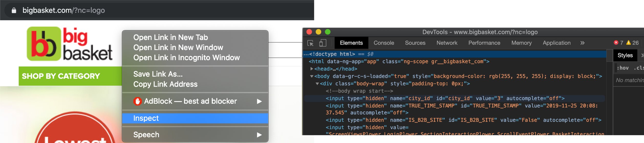Open the Performance tab
The width and height of the screenshot is (644, 143).
[x=484, y=43]
